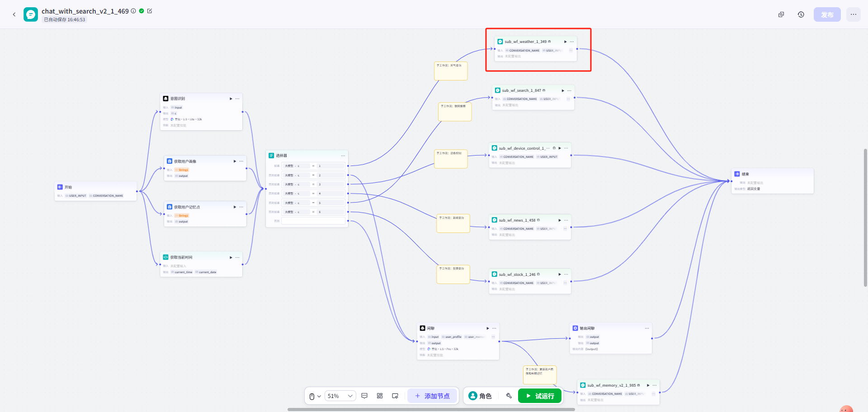This screenshot has width=868, height=412.
Task: Run the sub_wf_stock_1_246 node
Action: tap(560, 274)
